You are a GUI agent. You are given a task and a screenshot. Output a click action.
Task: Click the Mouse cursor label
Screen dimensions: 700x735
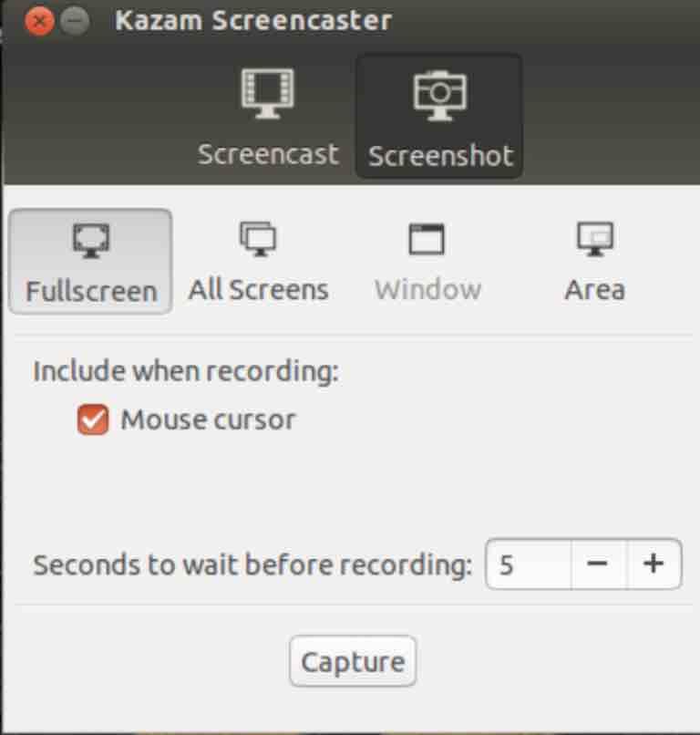coord(208,419)
